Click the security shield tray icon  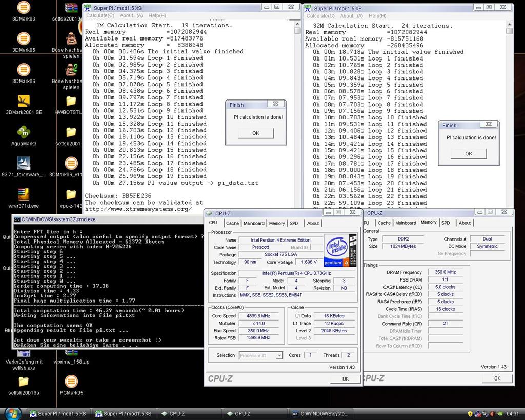[x=470, y=414]
